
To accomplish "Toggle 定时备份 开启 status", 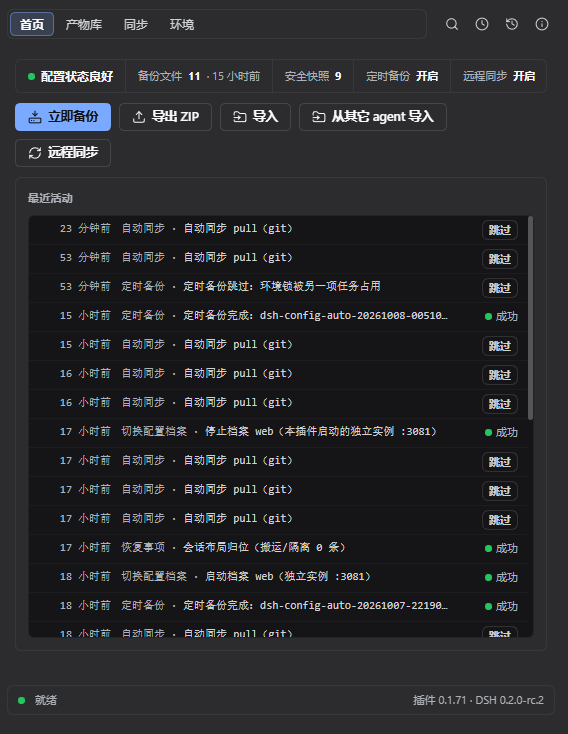I will [402, 76].
